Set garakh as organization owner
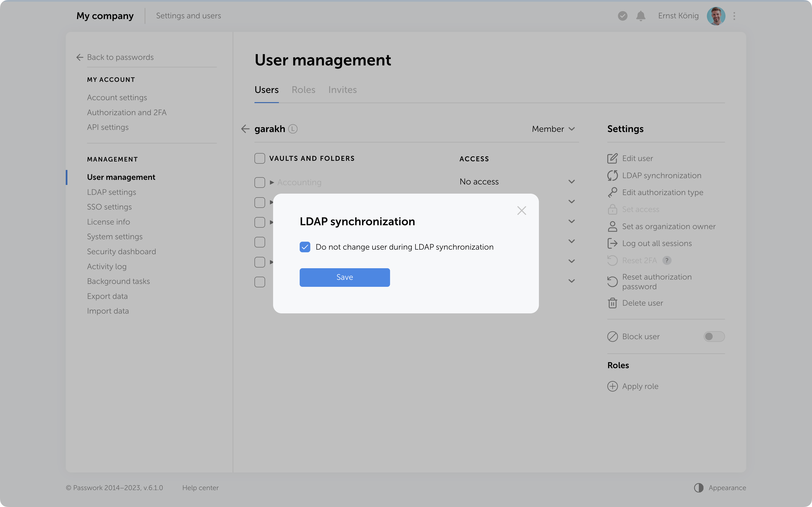 tap(669, 226)
